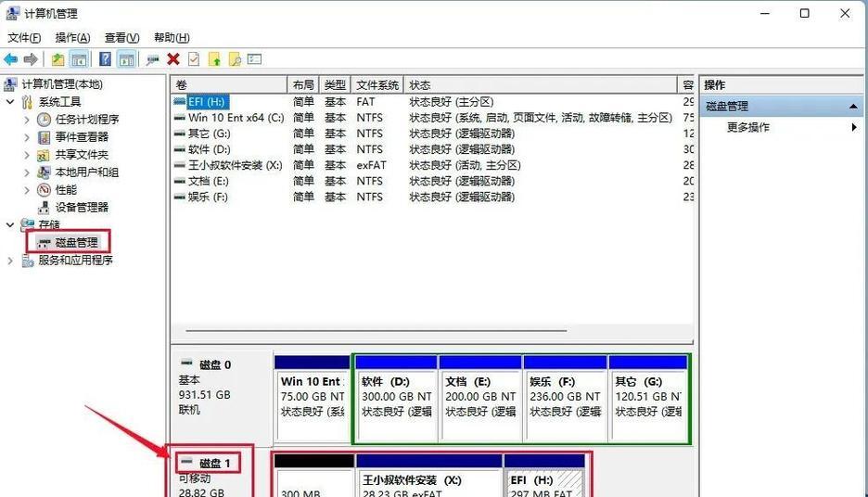Click the 存储 storage icon

click(x=27, y=224)
